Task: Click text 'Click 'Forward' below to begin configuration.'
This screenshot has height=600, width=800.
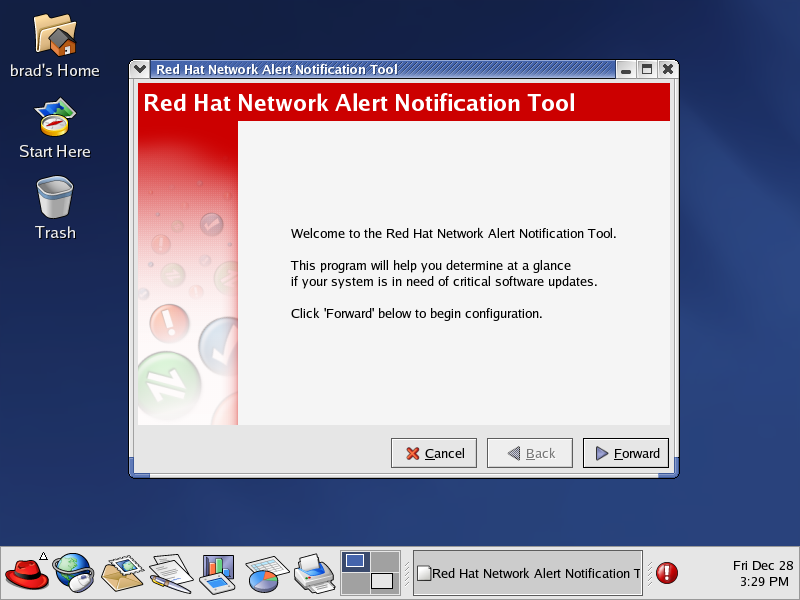Action: (416, 314)
